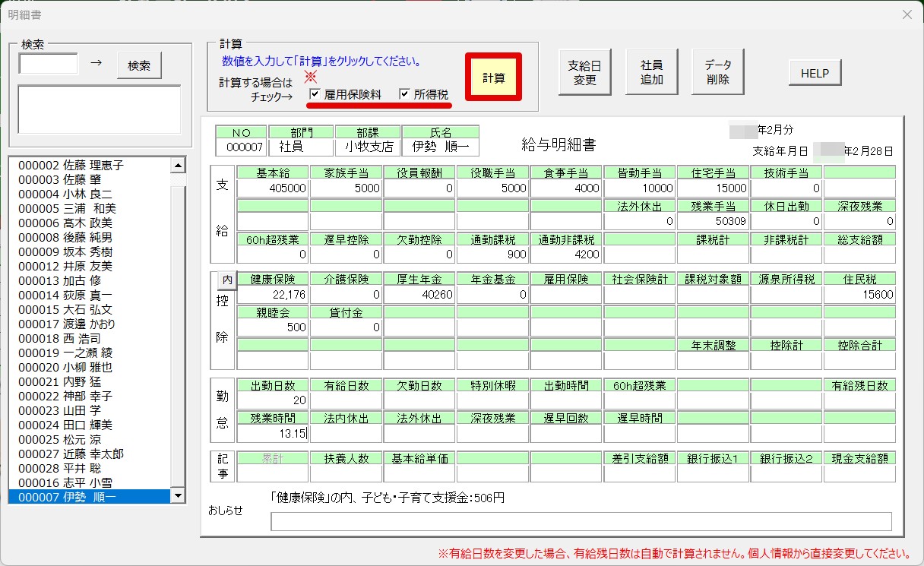The image size is (924, 566).
Task: Open the HELP button
Action: [x=815, y=74]
